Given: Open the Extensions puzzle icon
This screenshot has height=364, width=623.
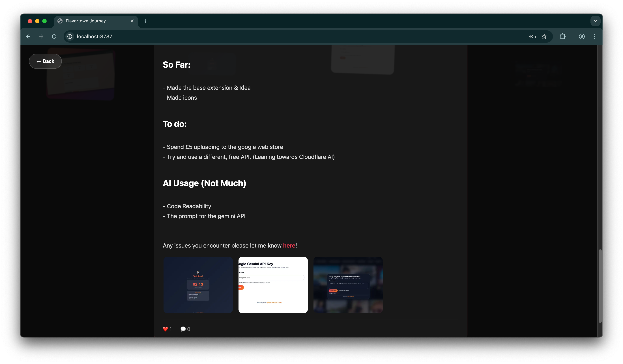Looking at the screenshot, I should (x=562, y=37).
